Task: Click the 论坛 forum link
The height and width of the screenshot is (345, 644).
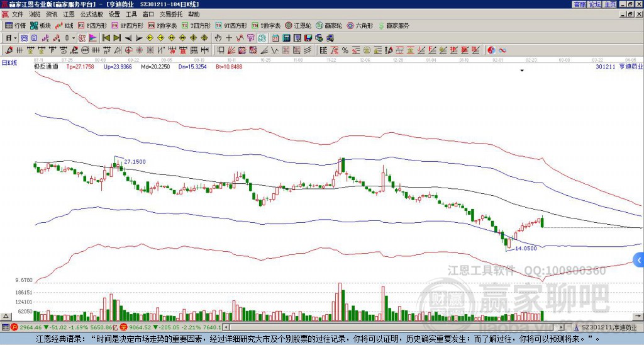Action: click(x=595, y=4)
